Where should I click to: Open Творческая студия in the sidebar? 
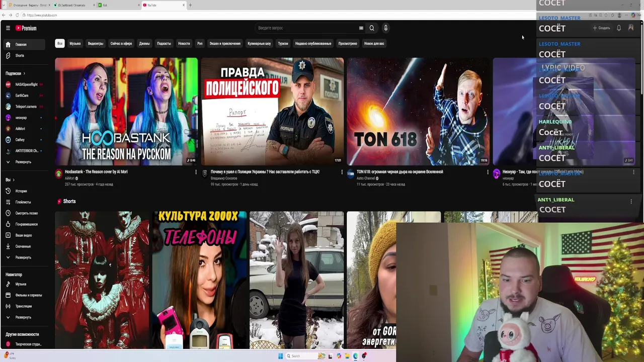23,344
